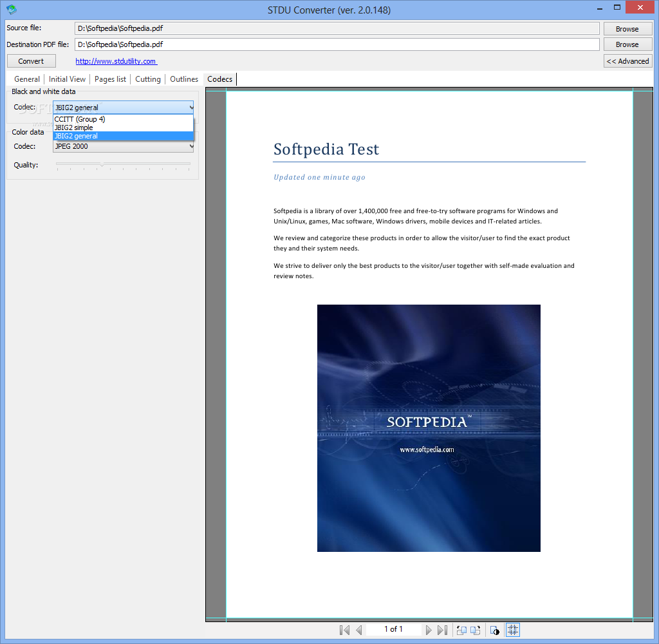Rotate page clockwise
The image size is (659, 644).
click(x=476, y=630)
